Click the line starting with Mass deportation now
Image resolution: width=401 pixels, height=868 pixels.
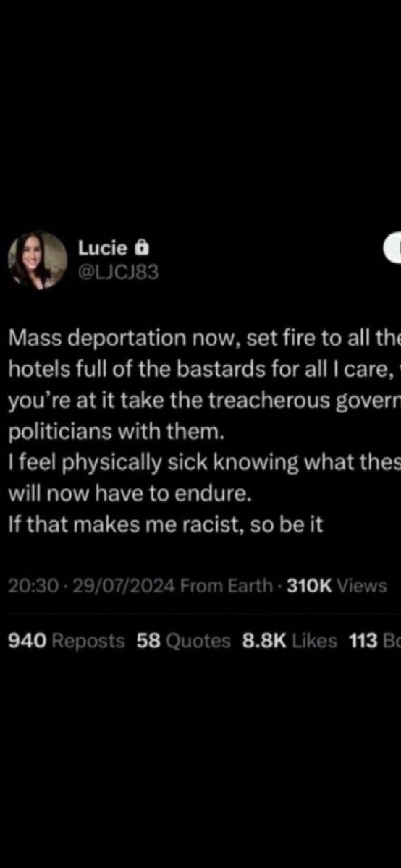click(203, 338)
